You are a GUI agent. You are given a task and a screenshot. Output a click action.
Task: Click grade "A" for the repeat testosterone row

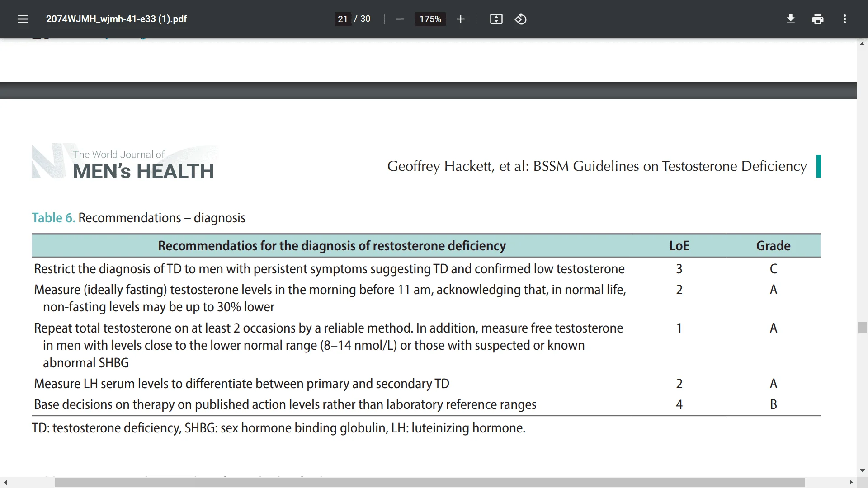click(x=774, y=328)
